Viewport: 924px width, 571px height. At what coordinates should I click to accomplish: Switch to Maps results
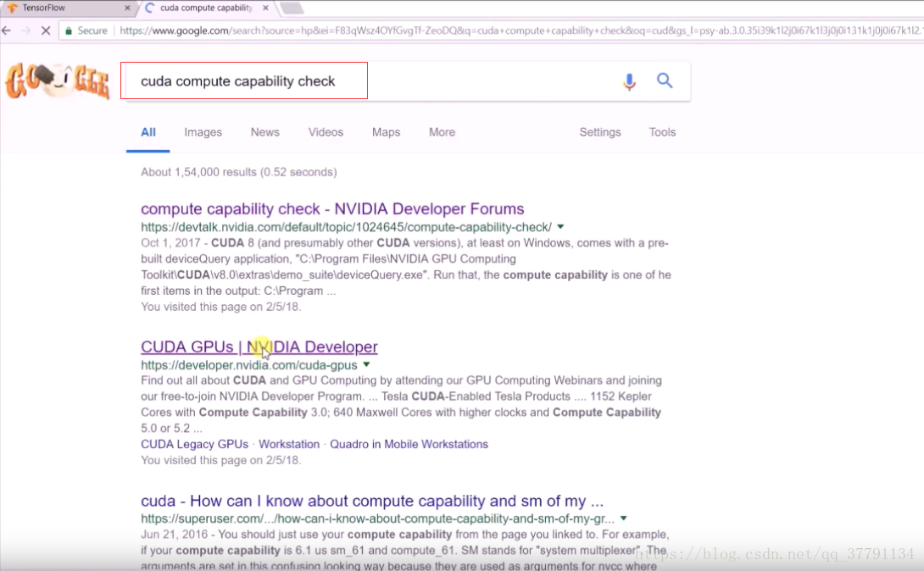(386, 132)
